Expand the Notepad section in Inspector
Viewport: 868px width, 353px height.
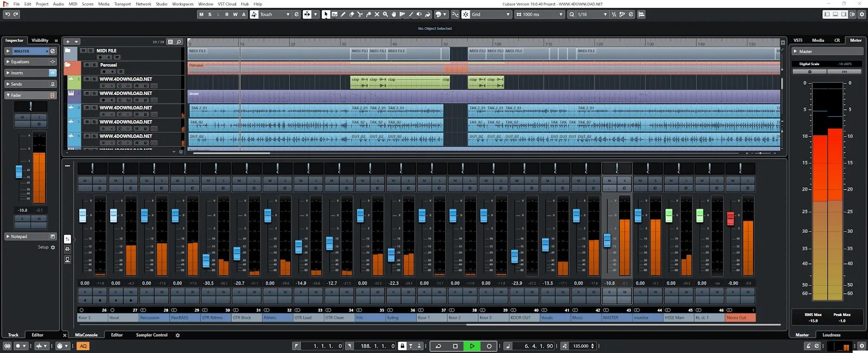(x=30, y=236)
